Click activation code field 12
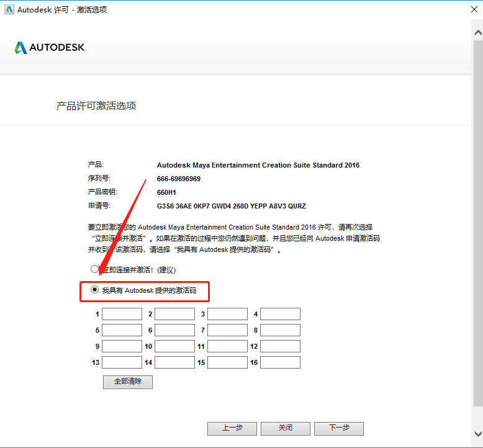This screenshot has width=483, height=448. tap(280, 346)
